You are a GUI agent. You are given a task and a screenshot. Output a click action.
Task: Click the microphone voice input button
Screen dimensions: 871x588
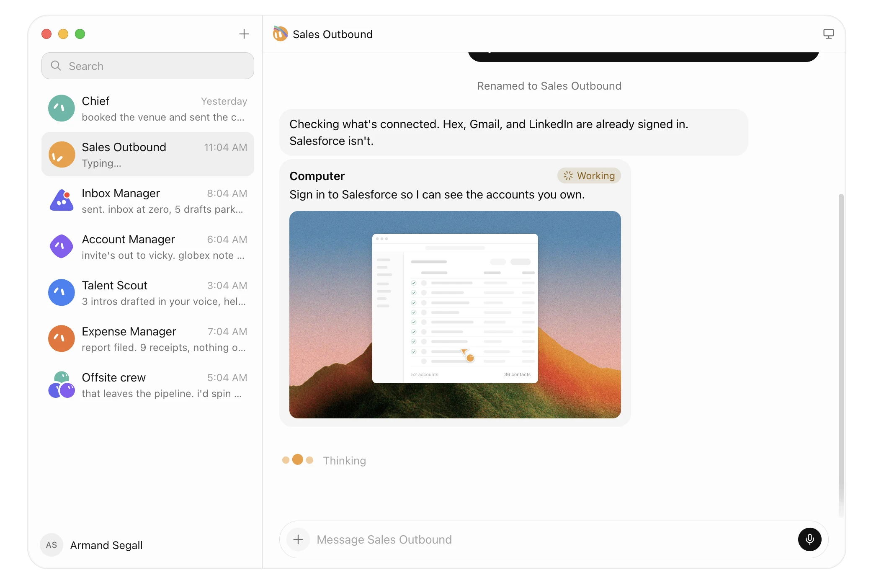809,539
